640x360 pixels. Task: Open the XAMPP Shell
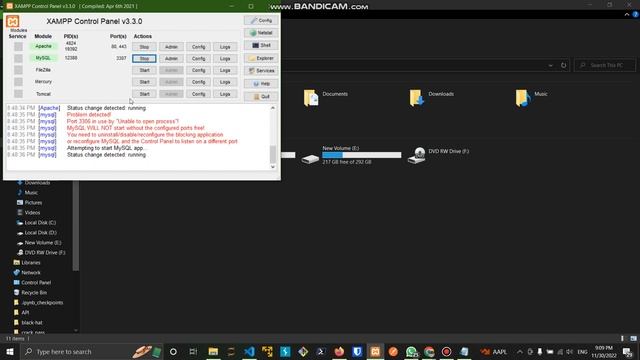(x=261, y=45)
